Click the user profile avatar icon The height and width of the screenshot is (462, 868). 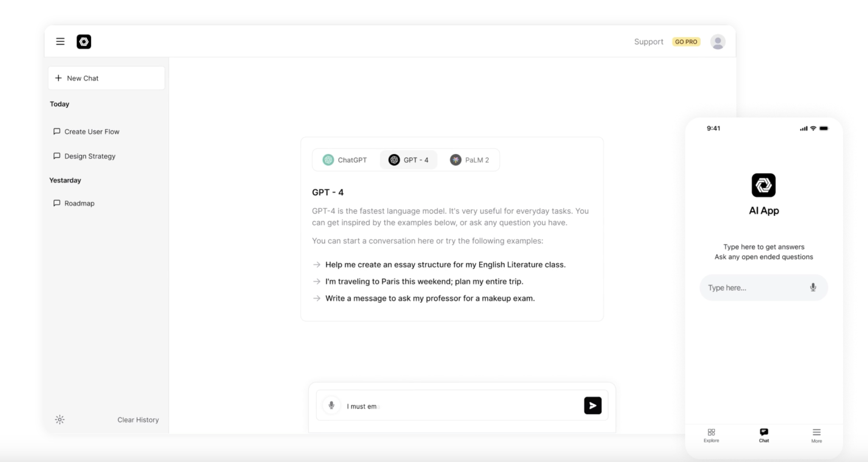(718, 42)
